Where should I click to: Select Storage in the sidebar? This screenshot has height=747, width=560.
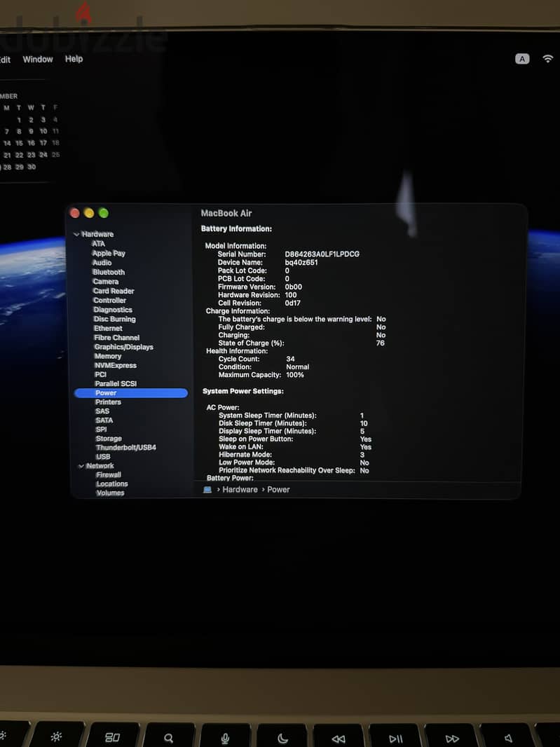pyautogui.click(x=109, y=438)
